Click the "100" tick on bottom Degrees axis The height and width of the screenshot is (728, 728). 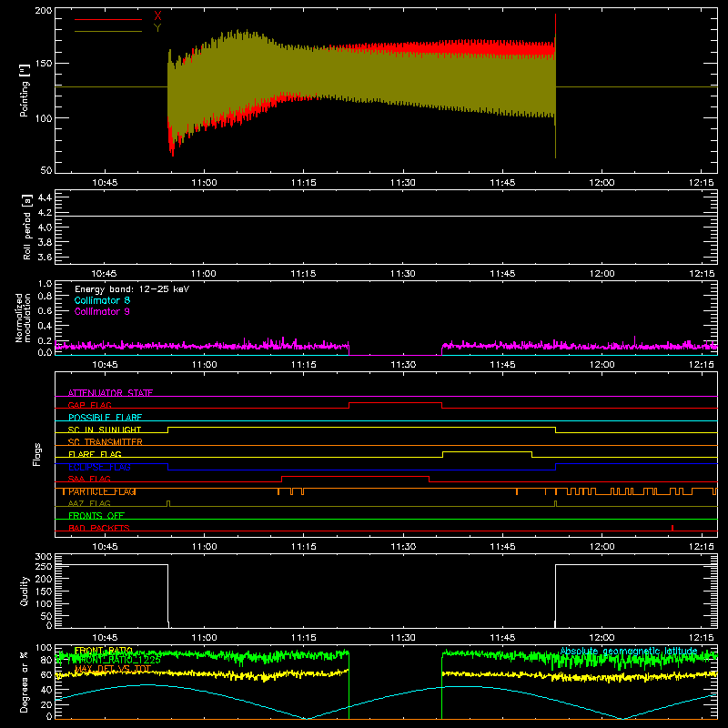click(44, 648)
